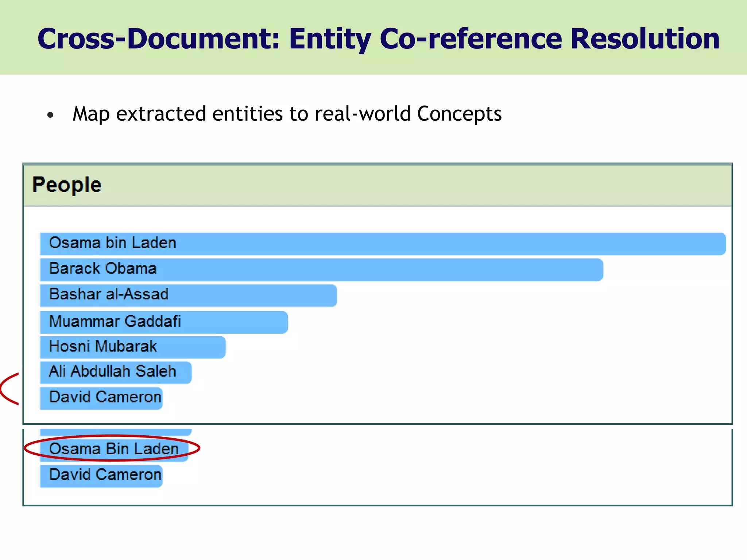Image resolution: width=747 pixels, height=560 pixels.
Task: Select David Cameron in the upper People panel
Action: (x=101, y=398)
